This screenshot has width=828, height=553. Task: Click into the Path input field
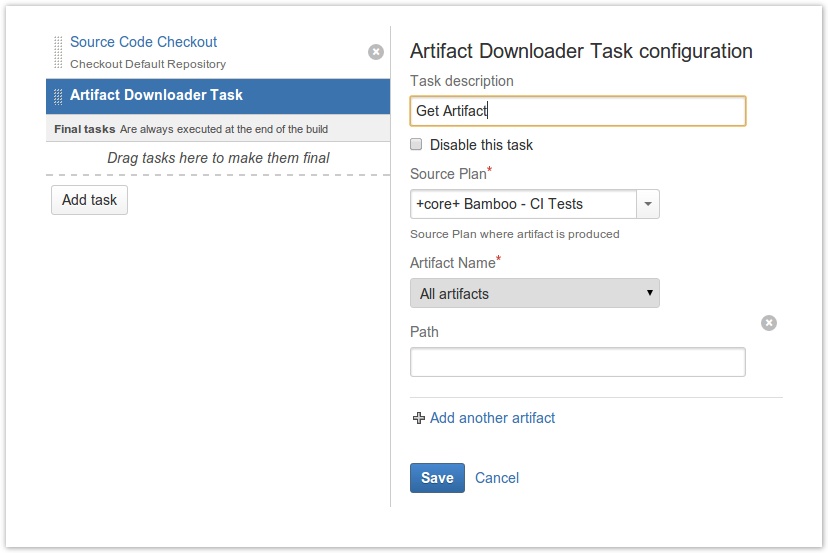[x=578, y=362]
